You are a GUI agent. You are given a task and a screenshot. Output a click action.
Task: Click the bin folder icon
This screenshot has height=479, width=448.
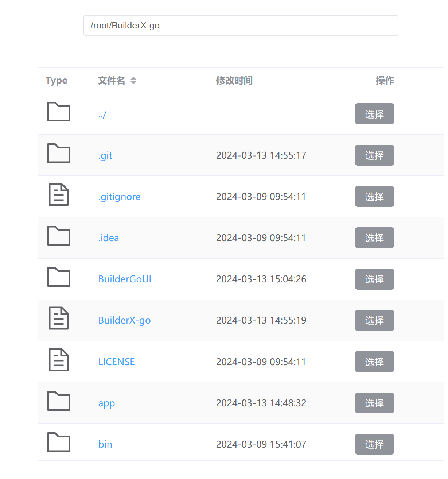click(59, 442)
